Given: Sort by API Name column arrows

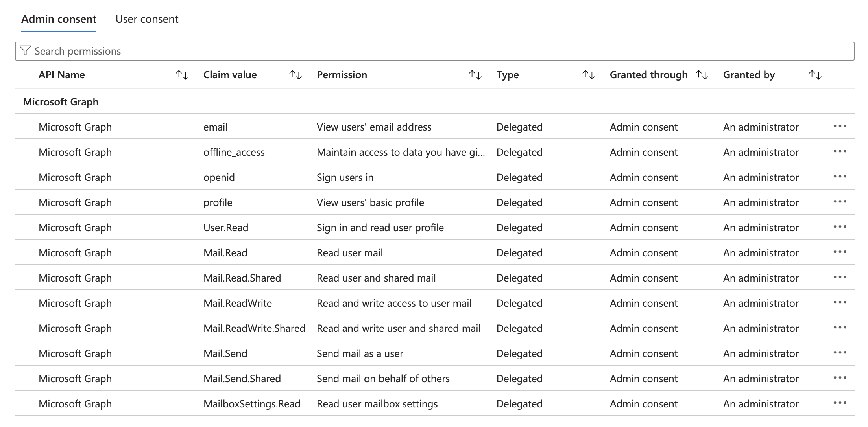Looking at the screenshot, I should click(182, 75).
